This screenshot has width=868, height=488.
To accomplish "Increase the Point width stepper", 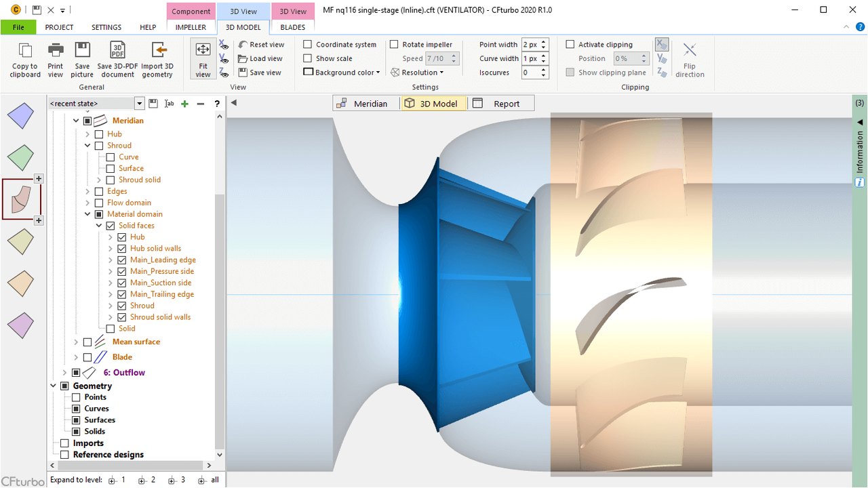I will (545, 42).
